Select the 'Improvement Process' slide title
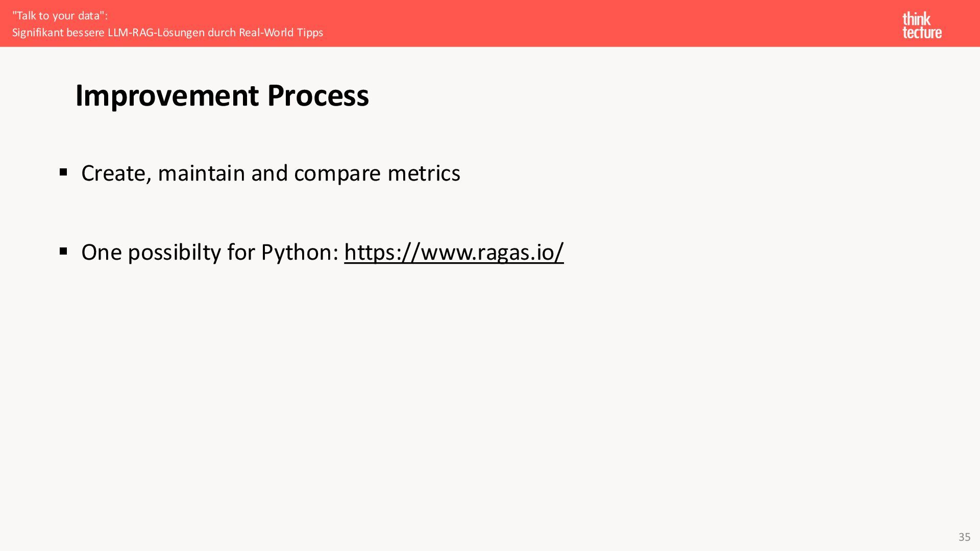Viewport: 980px width, 551px height. pos(222,95)
